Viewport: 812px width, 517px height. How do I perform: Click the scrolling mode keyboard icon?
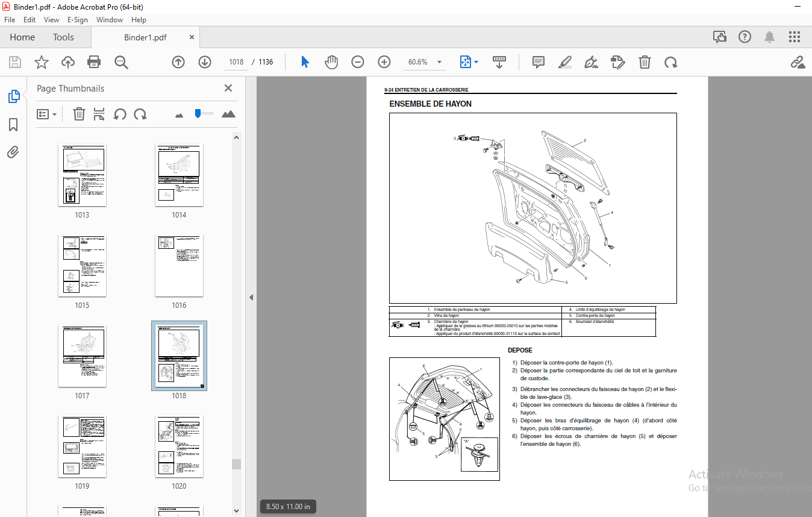click(x=499, y=62)
